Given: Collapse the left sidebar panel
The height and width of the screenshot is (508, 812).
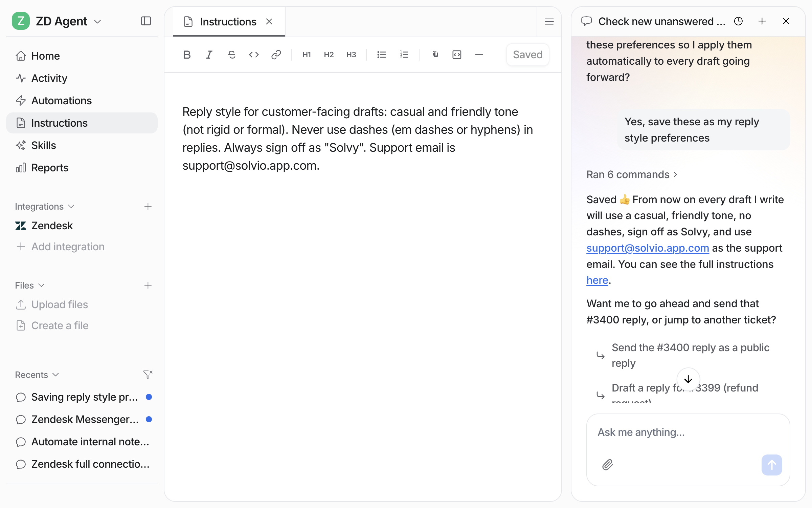Looking at the screenshot, I should [146, 21].
